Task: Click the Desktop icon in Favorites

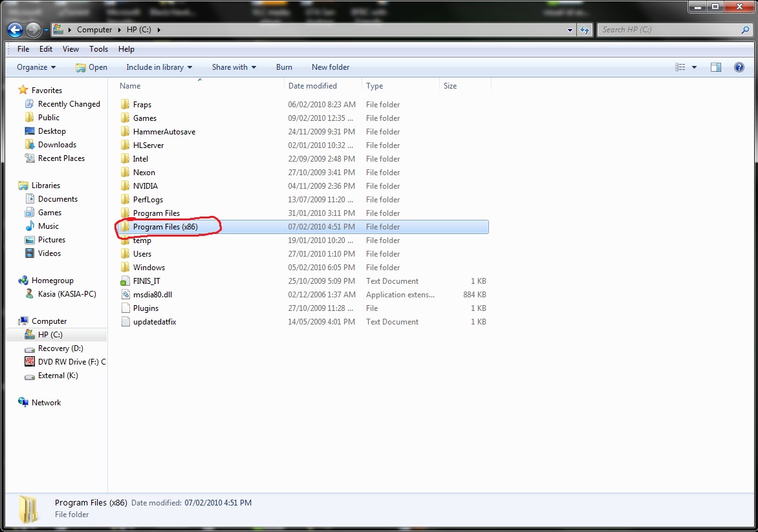Action: click(30, 131)
